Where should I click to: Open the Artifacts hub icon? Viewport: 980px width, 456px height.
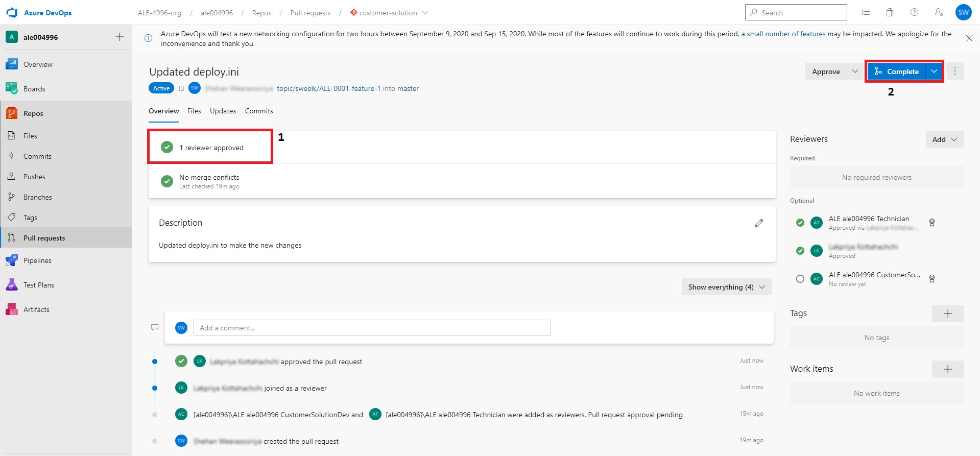tap(12, 309)
